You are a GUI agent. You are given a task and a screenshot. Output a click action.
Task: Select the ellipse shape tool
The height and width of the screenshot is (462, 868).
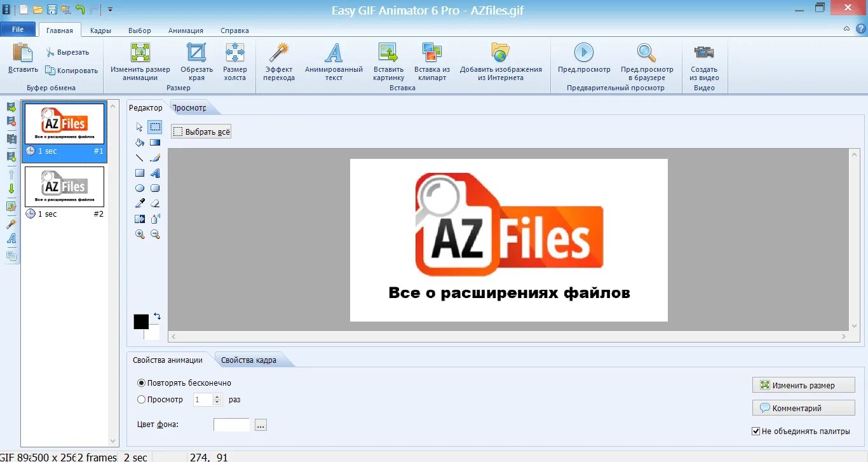[x=140, y=188]
